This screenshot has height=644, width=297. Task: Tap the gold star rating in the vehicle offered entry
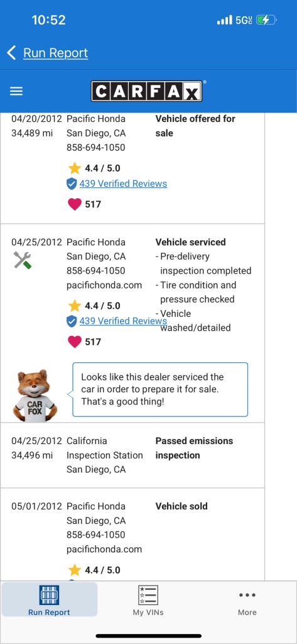74,168
